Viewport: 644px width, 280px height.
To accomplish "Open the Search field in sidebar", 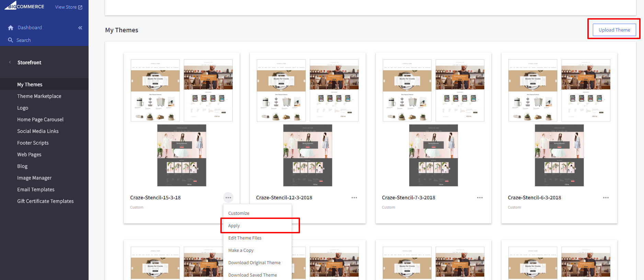I will pos(24,40).
